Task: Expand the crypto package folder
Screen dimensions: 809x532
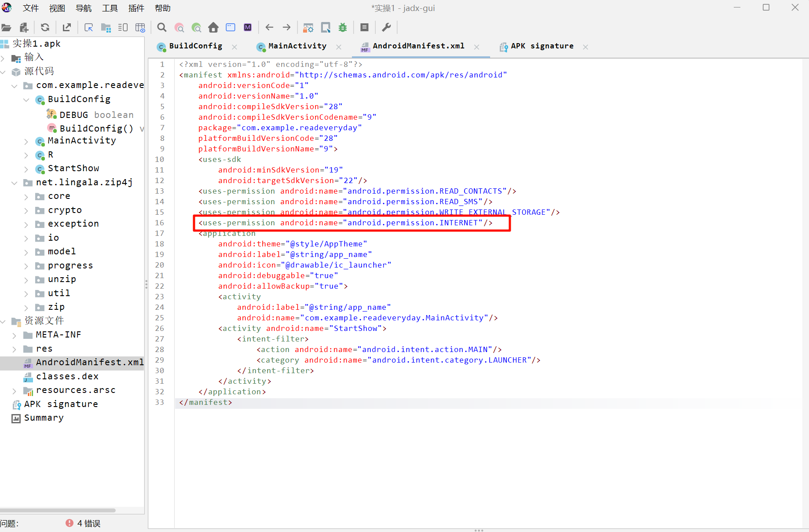Action: pos(26,211)
